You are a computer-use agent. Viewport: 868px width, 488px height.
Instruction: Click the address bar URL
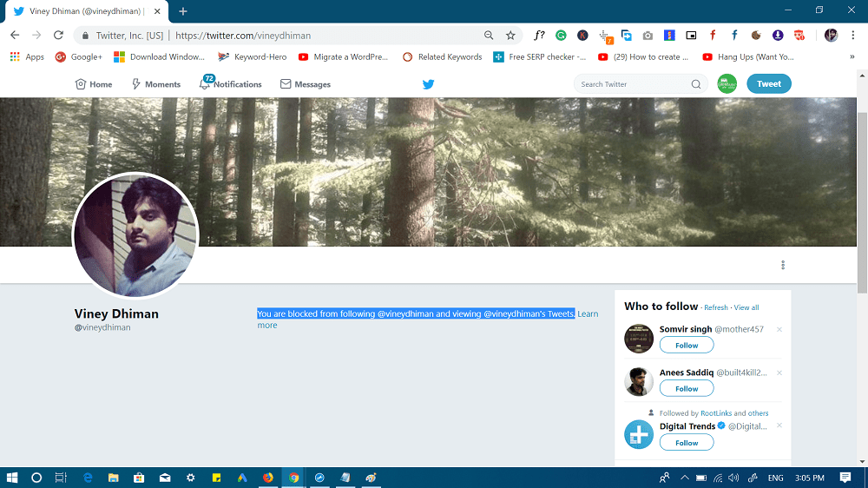click(243, 36)
